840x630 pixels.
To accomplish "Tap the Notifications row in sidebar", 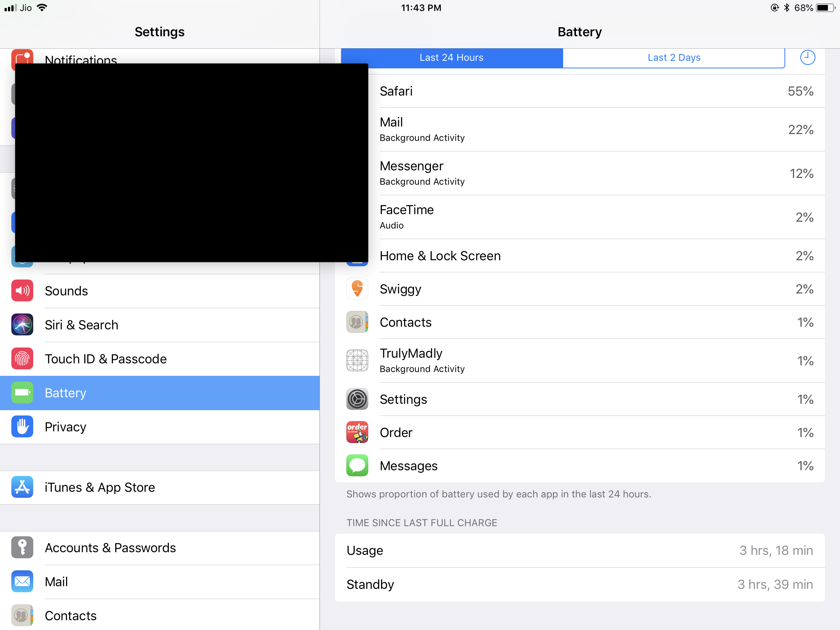I will pyautogui.click(x=159, y=56).
